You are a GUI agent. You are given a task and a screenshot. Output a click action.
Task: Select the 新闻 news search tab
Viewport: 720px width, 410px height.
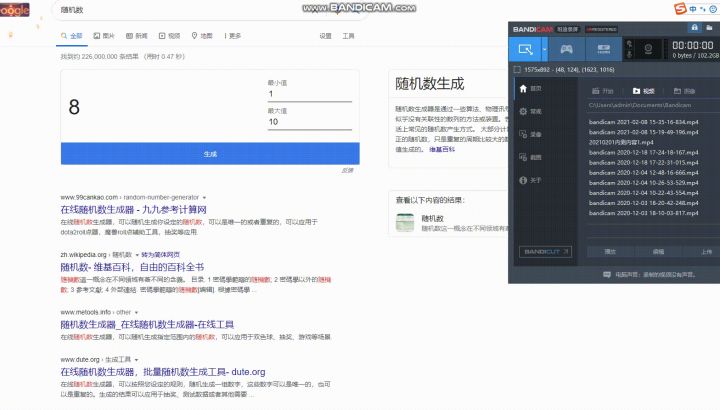[137, 36]
